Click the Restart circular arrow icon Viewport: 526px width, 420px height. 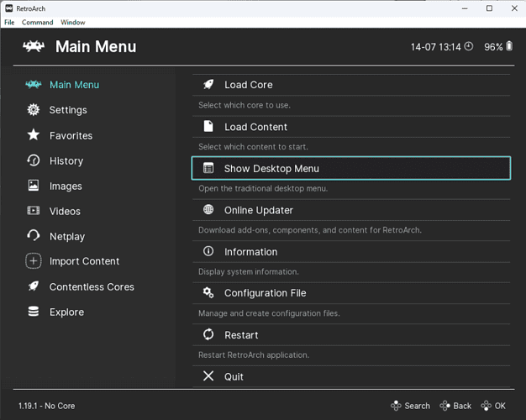point(208,334)
